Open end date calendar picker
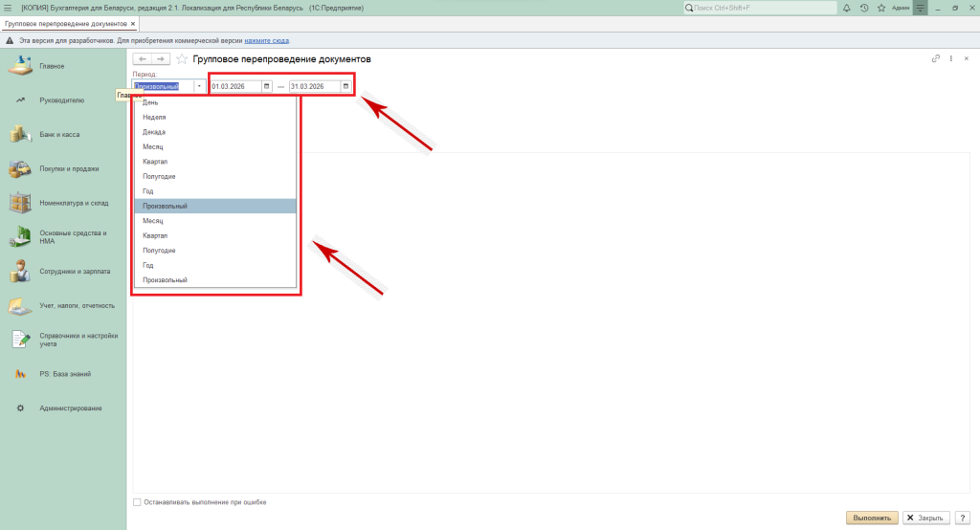The image size is (980, 530). tap(345, 86)
